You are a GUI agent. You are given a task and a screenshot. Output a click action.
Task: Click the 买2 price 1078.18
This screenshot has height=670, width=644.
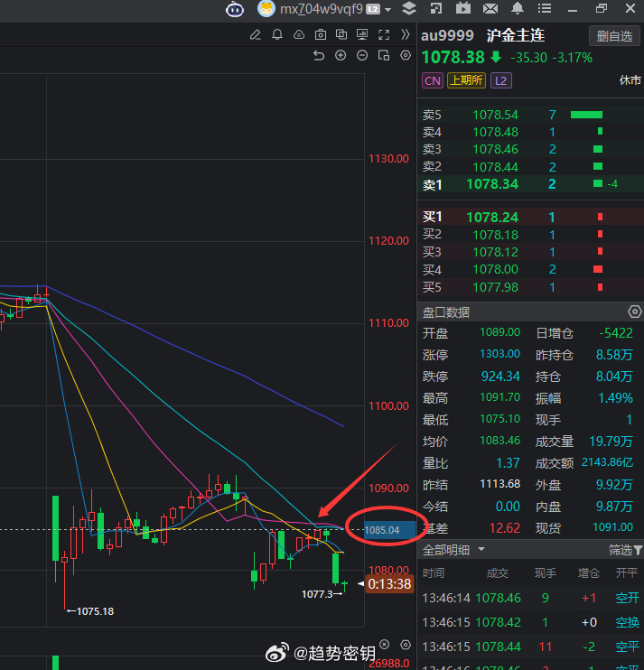[x=495, y=235]
